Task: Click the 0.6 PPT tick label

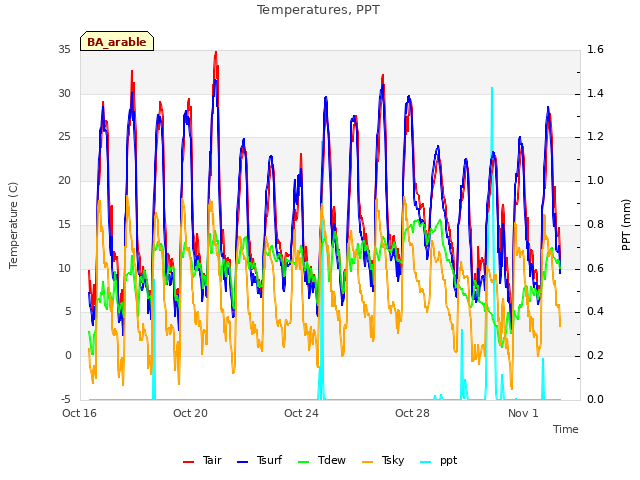Action: [x=595, y=269]
